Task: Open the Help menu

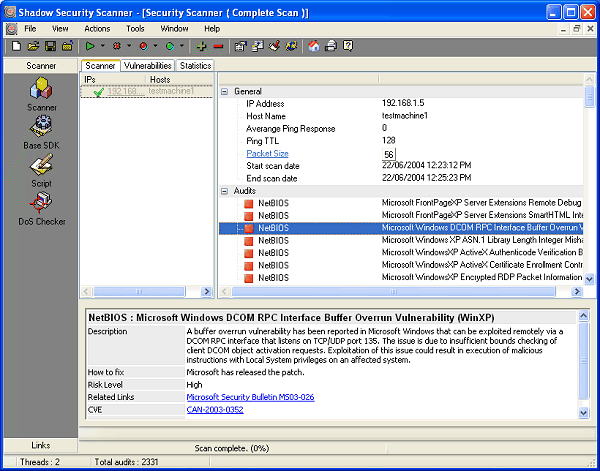Action: pos(212,29)
